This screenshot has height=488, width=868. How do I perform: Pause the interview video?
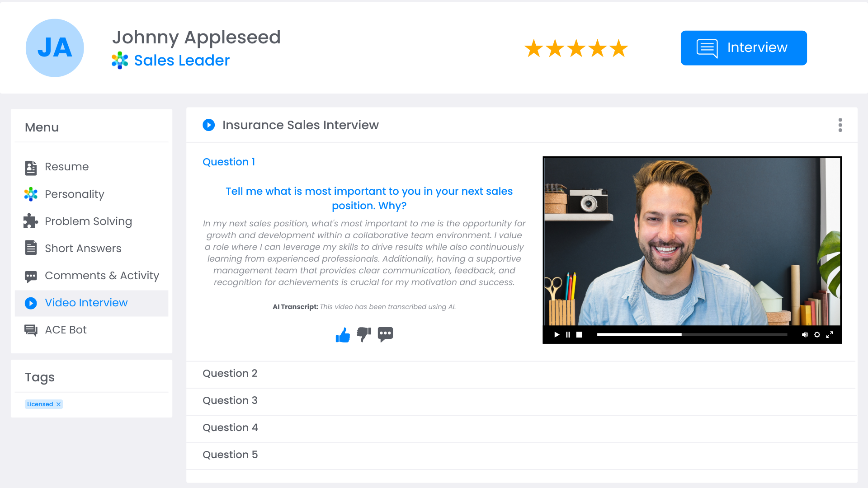[x=568, y=335]
